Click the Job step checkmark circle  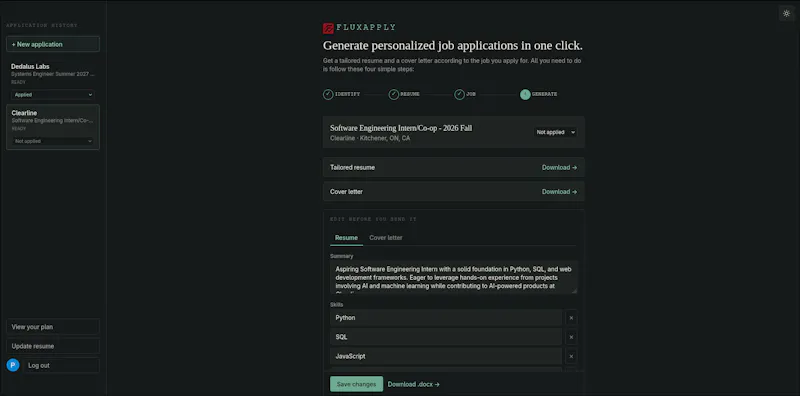(x=459, y=94)
